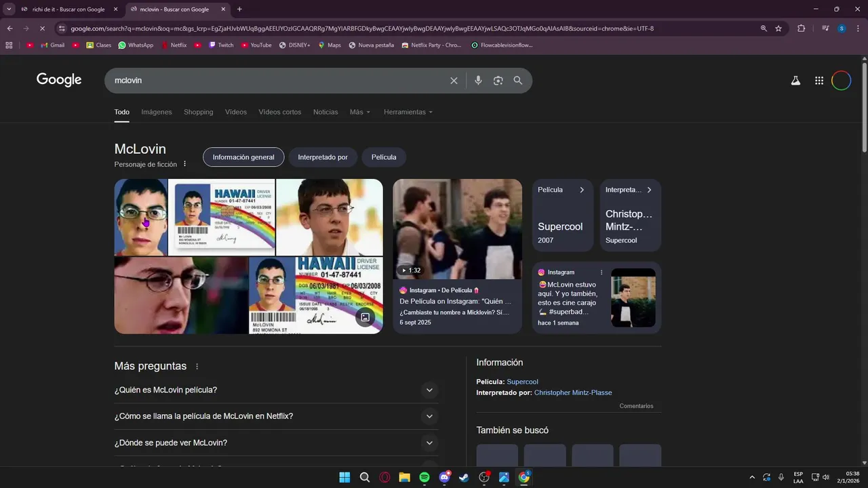Image resolution: width=868 pixels, height=488 pixels.
Task: Open the Google apps grid icon
Action: tap(819, 81)
